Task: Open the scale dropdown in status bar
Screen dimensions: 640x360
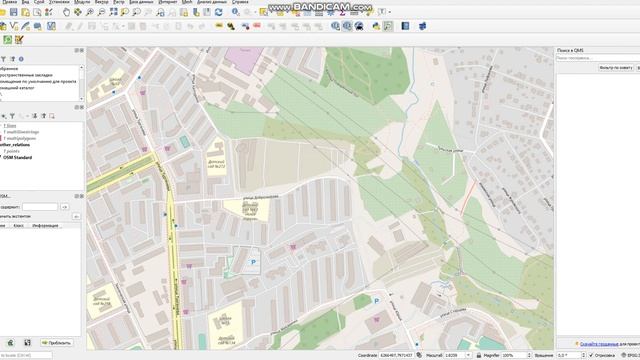Action: (468, 356)
